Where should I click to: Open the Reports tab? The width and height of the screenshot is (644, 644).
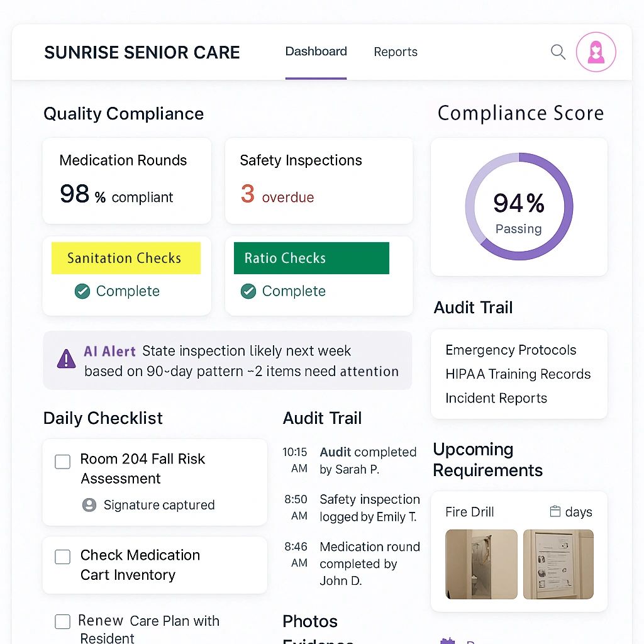396,52
